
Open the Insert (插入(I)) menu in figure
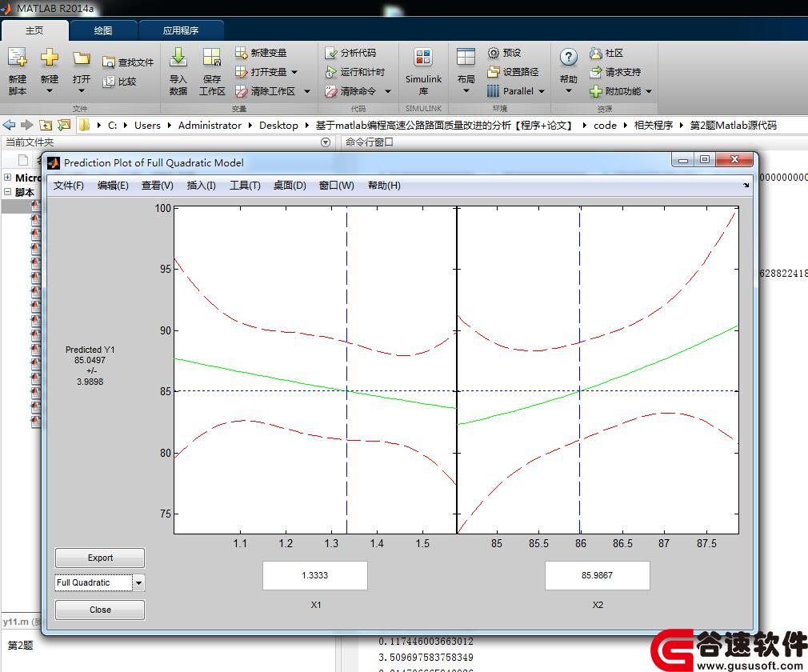(201, 186)
